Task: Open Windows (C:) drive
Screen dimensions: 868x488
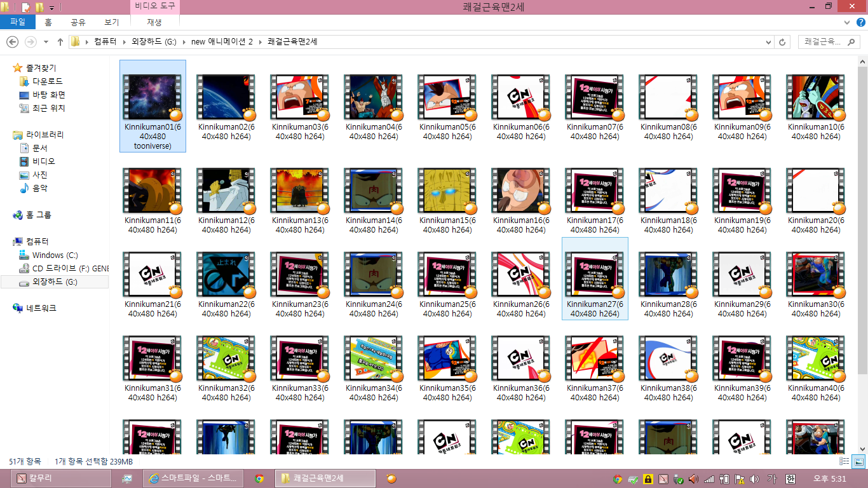Action: pos(55,255)
